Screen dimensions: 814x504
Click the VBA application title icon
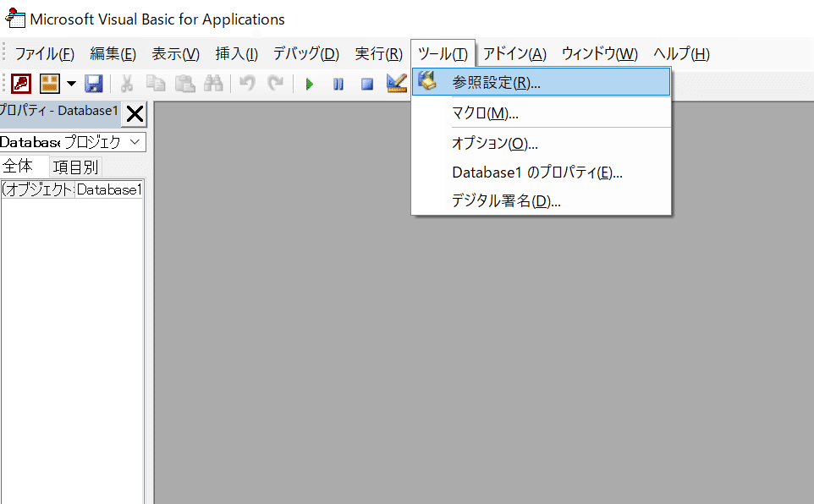pyautogui.click(x=14, y=18)
